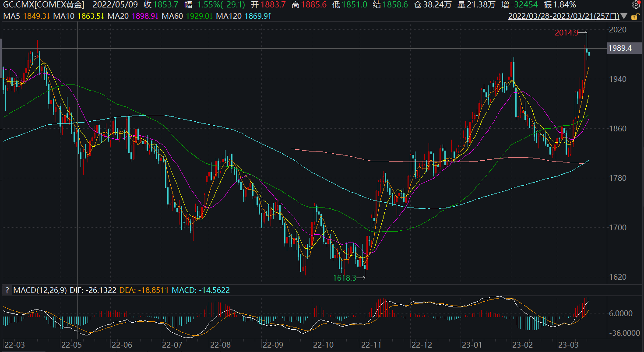Select the MA5 moving average label
This screenshot has height=352, width=644.
click(x=11, y=17)
